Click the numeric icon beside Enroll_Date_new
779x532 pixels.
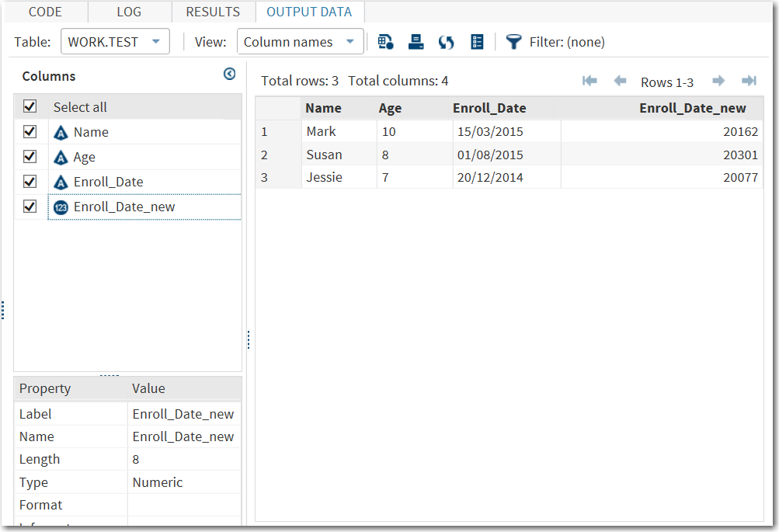pos(58,206)
